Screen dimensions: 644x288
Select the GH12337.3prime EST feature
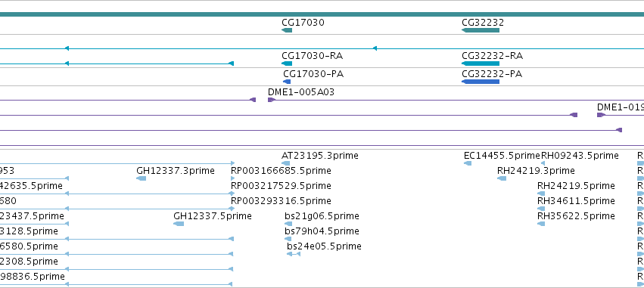click(141, 178)
